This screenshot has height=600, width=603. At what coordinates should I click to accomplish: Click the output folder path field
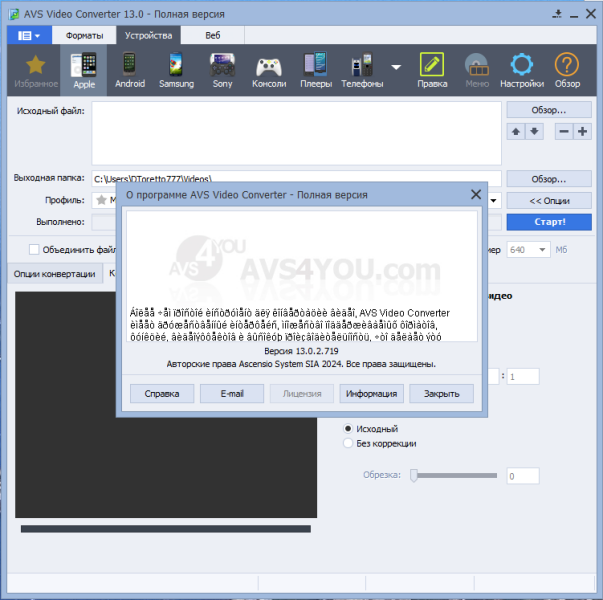coord(296,176)
